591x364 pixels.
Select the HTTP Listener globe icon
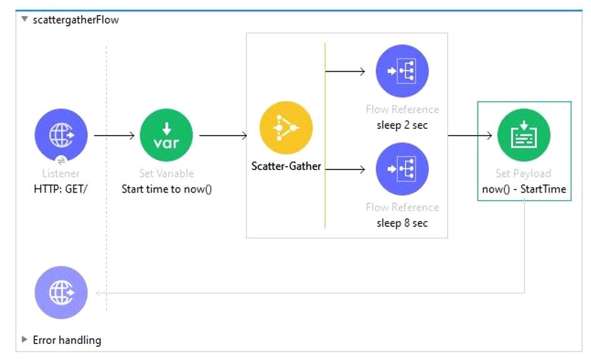[x=61, y=134]
